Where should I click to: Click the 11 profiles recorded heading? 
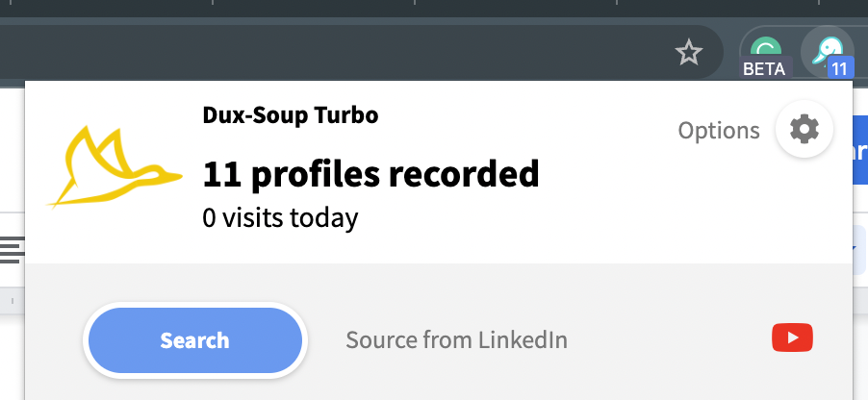coord(370,174)
